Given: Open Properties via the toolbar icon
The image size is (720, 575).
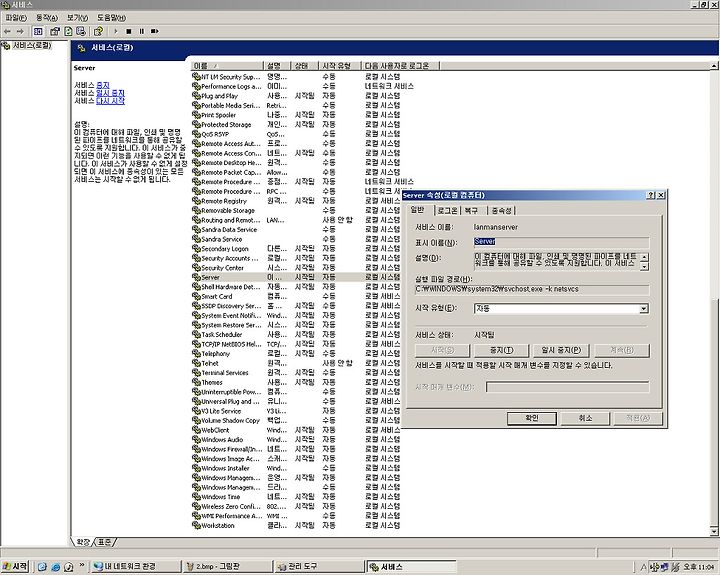Looking at the screenshot, I should [x=55, y=31].
